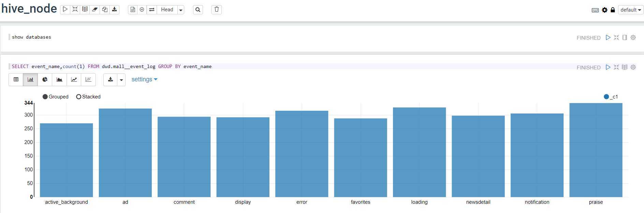The image size is (644, 213).
Task: Click the ad bar in chart
Action: [125, 153]
